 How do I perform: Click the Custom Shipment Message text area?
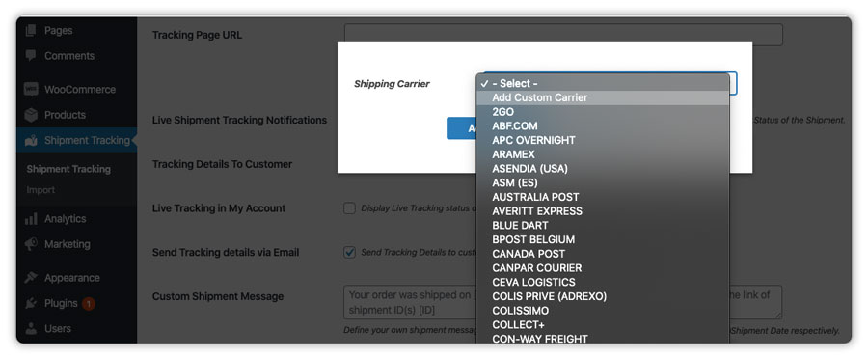click(563, 303)
